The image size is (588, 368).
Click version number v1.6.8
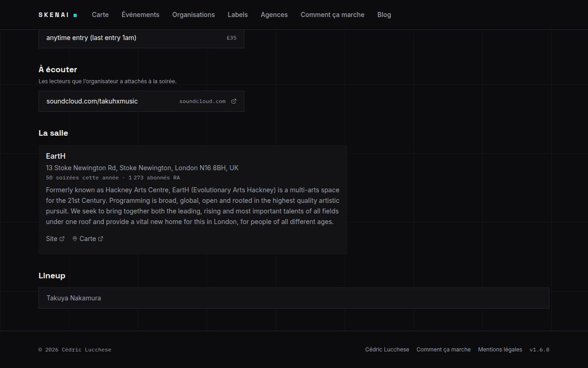(x=539, y=350)
